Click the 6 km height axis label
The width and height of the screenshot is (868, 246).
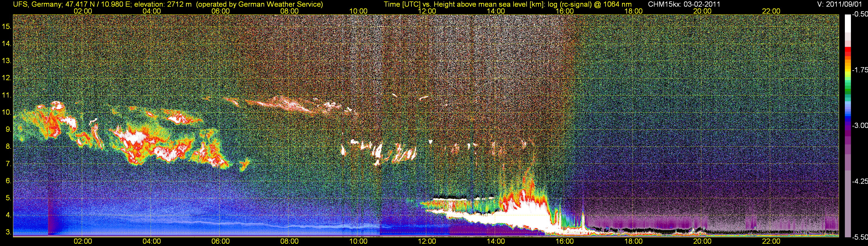point(8,181)
